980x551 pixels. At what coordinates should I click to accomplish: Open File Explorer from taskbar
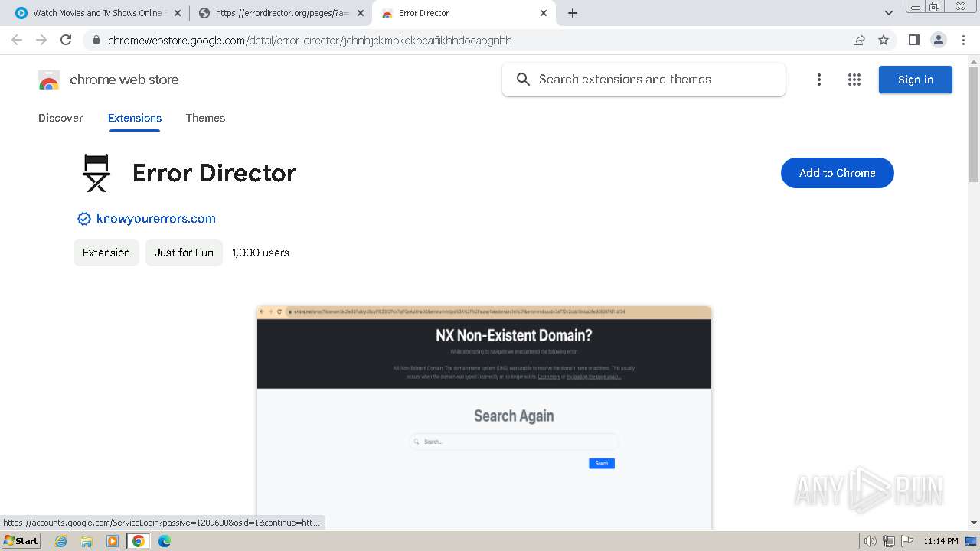(87, 541)
